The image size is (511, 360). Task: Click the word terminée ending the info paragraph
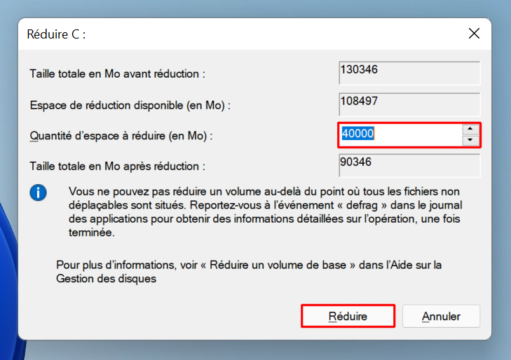(92, 232)
